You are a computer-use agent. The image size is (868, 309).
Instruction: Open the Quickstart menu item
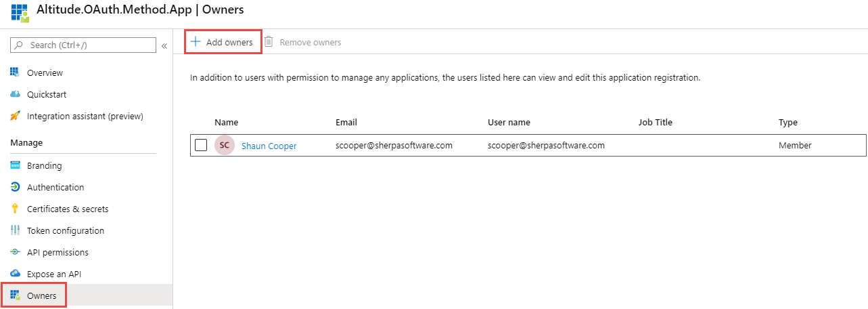tap(47, 94)
